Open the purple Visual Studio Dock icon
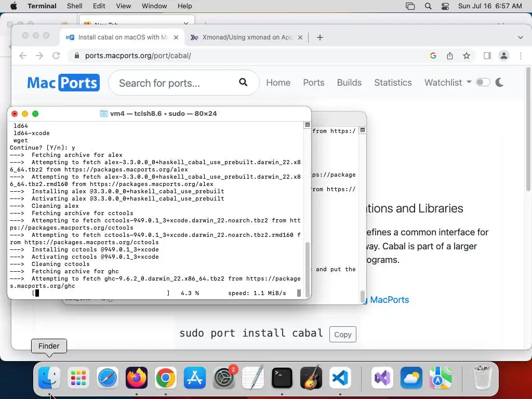 pyautogui.click(x=382, y=378)
